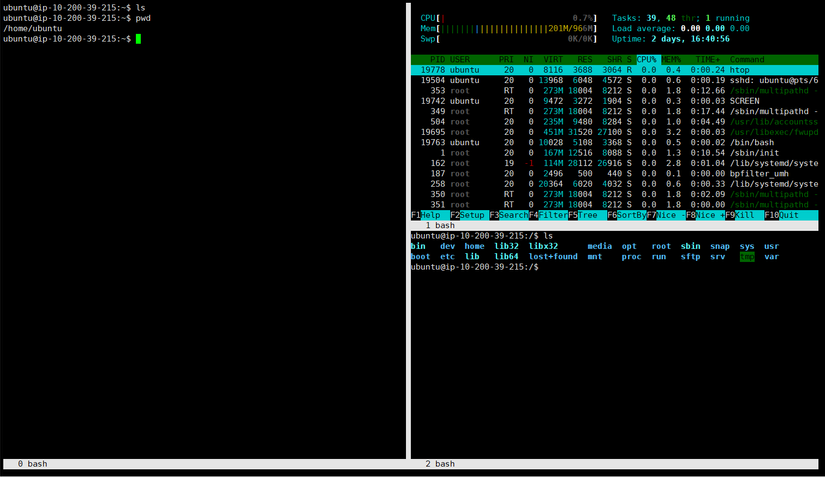Click the 'opt' directory in ls output
825x477 pixels.
point(629,246)
